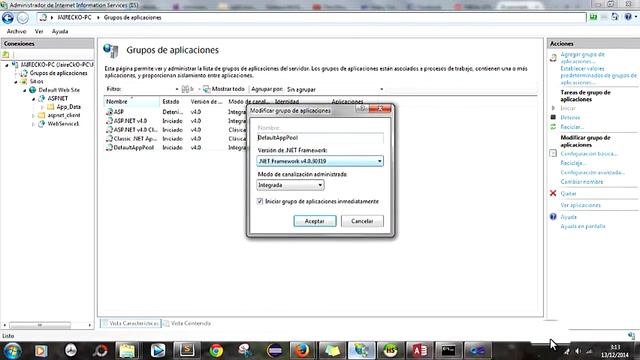Viewport: 640px width, 360px height.
Task: Collapse the Default Web Site node
Action: [24, 90]
